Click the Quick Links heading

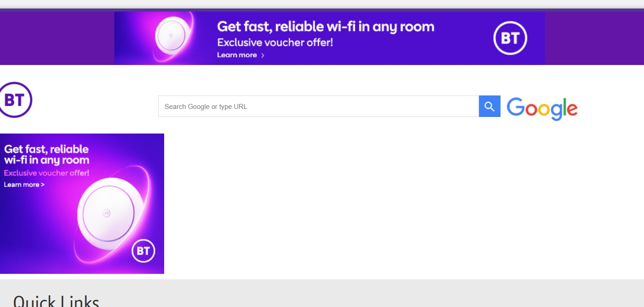[56, 300]
